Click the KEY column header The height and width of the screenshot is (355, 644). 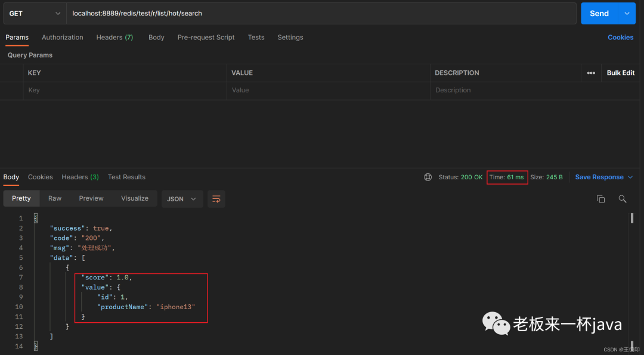click(x=34, y=73)
